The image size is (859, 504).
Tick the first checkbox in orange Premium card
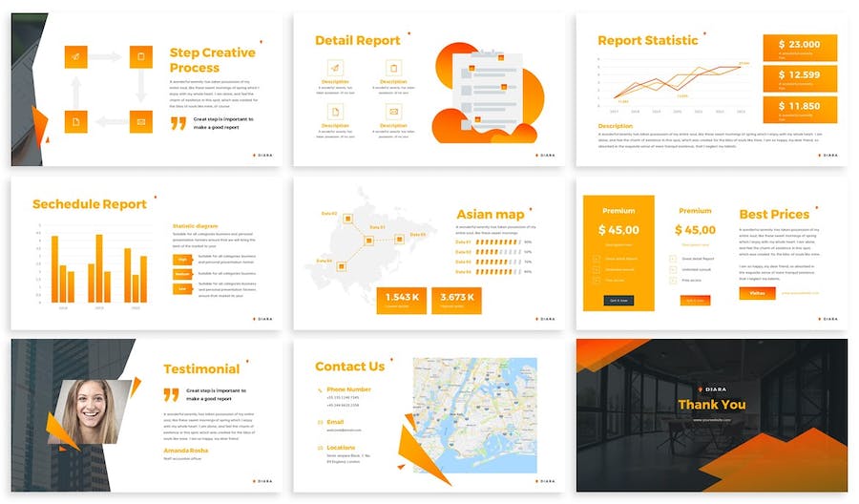tap(596, 258)
